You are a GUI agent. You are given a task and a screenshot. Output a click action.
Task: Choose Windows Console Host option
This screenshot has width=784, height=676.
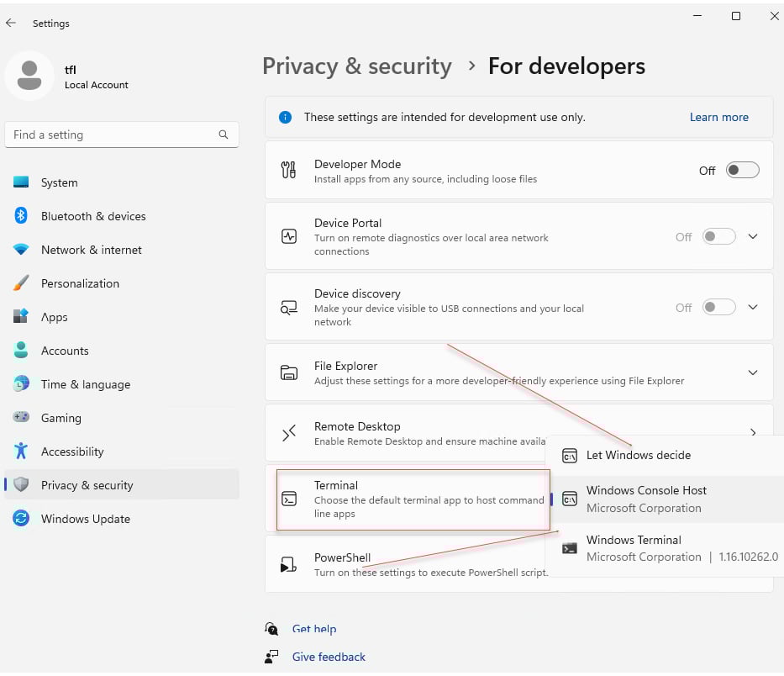pyautogui.click(x=666, y=499)
